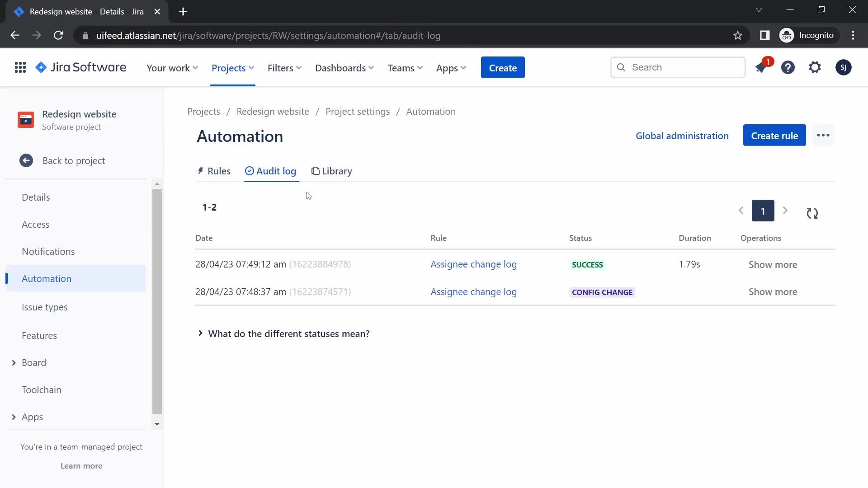This screenshot has height=488, width=868.
Task: Open Global administration link
Action: 682,135
